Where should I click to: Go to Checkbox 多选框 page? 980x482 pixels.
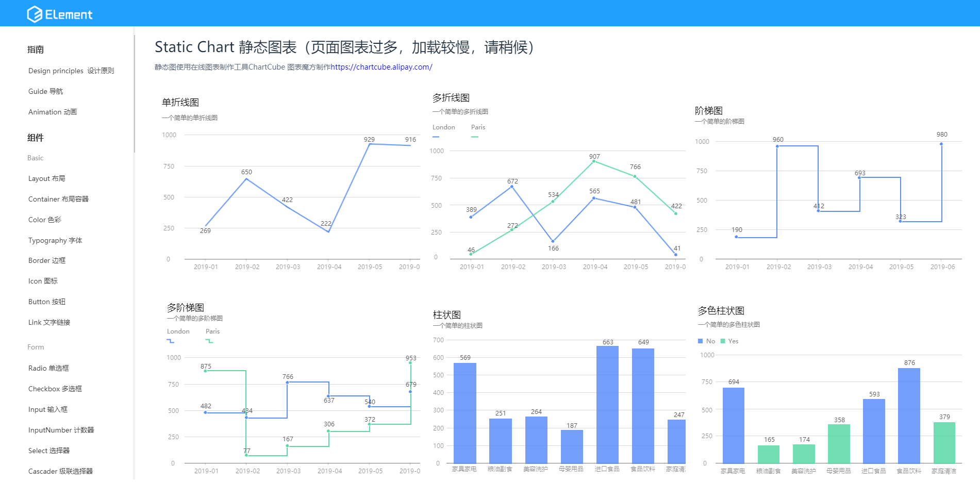(x=55, y=389)
